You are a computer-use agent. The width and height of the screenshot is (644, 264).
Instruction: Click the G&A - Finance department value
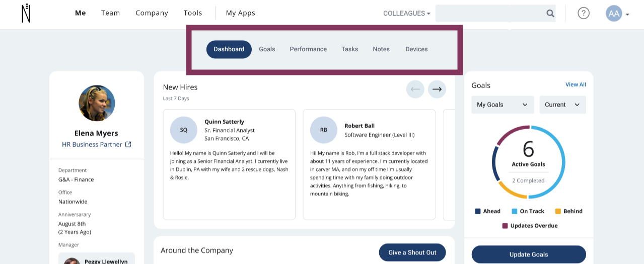tap(76, 180)
